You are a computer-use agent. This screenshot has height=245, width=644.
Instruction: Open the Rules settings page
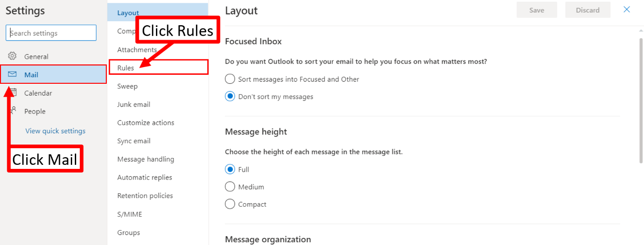click(126, 68)
